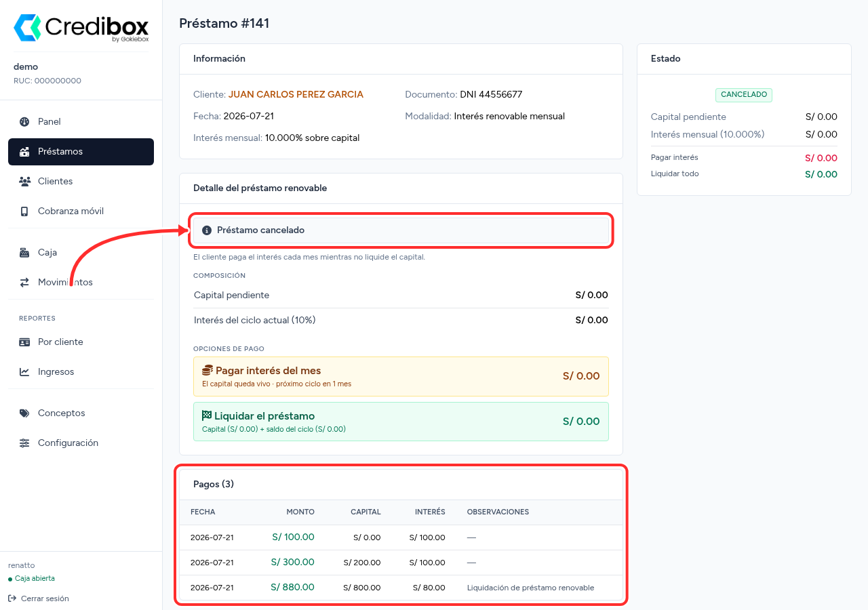Viewport: 868px width, 610px height.
Task: Click the MONTO column header
Action: click(300, 512)
